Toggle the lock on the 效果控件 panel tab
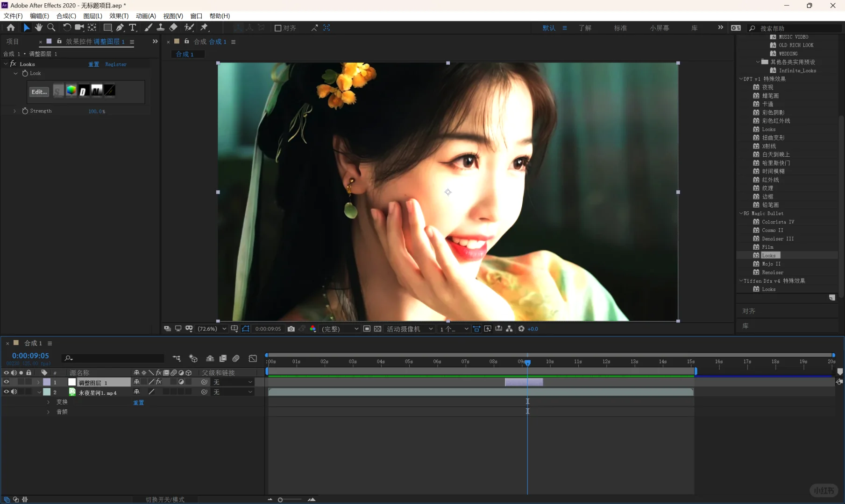Image resolution: width=845 pixels, height=504 pixels. click(x=59, y=42)
